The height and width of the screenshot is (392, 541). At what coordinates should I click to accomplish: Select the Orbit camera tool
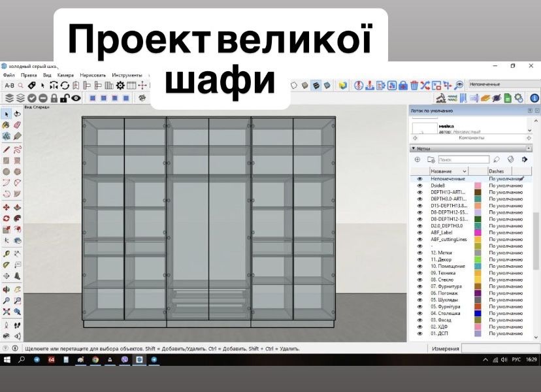pyautogui.click(x=7, y=289)
